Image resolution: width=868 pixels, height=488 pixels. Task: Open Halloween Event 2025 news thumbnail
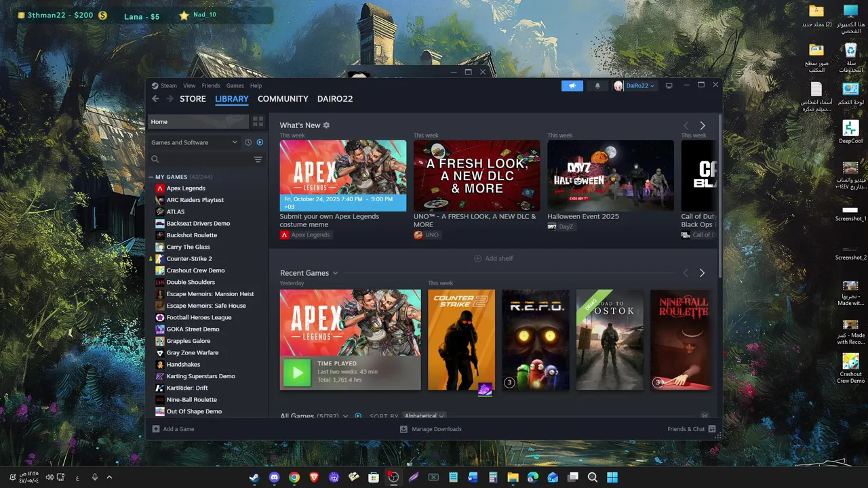pos(611,176)
